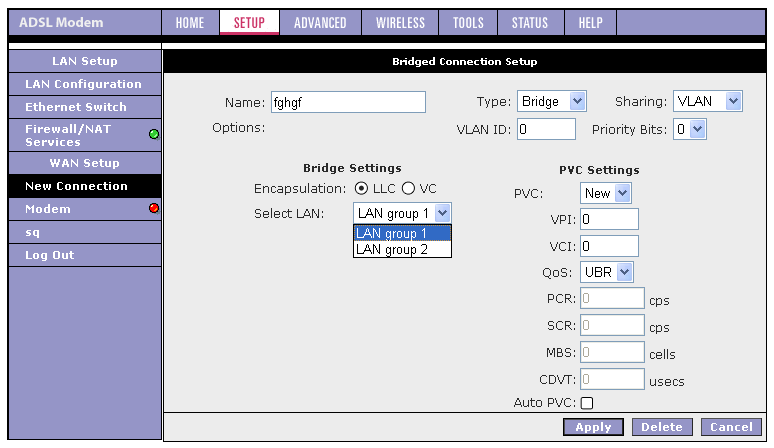Switch to the ADVANCED tab
The height and width of the screenshot is (448, 774).
pyautogui.click(x=321, y=23)
